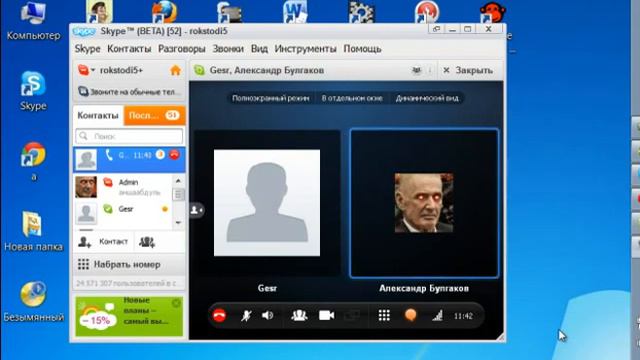
Task: Open the Инструменты menu
Action: click(305, 49)
